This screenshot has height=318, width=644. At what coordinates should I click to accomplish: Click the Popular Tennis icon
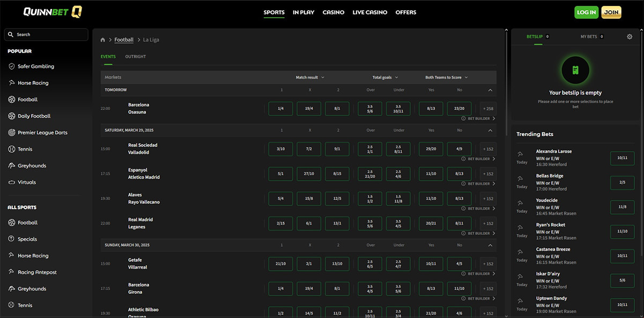(x=12, y=149)
